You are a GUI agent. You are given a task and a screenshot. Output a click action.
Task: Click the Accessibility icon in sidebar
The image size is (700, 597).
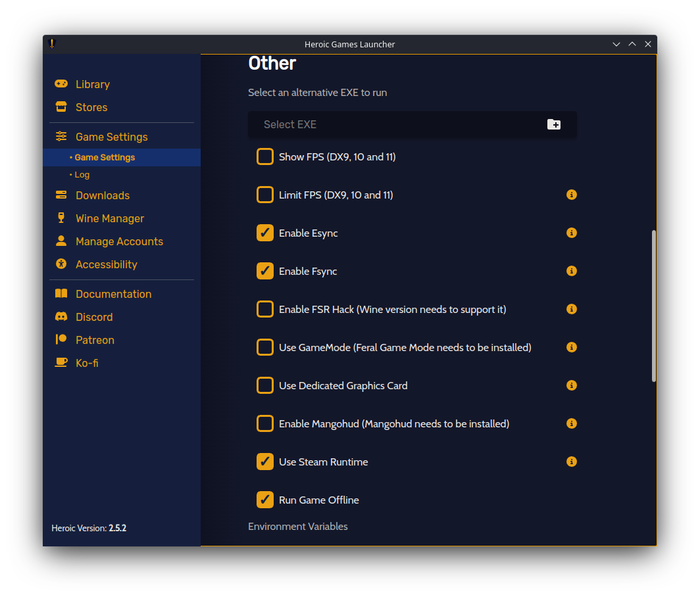[x=61, y=264]
